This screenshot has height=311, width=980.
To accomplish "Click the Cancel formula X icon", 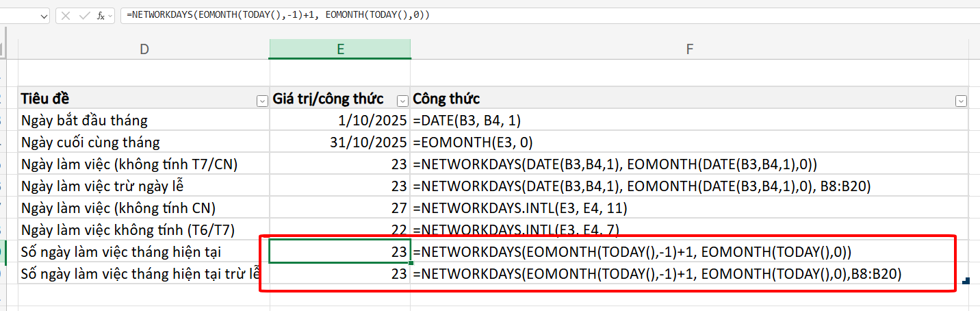I will (66, 15).
